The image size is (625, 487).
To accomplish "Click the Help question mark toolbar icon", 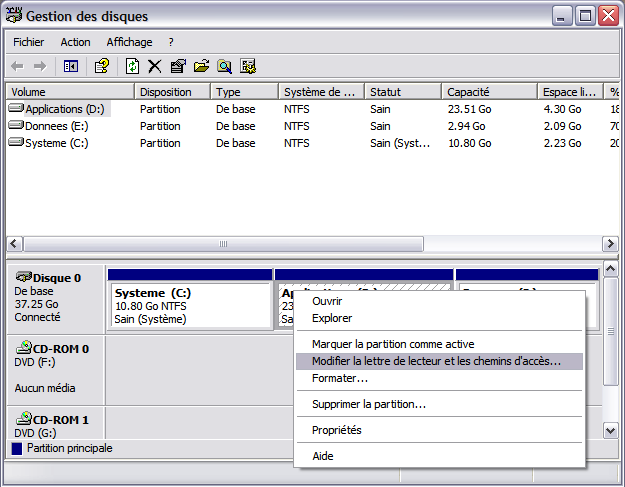I will pyautogui.click(x=102, y=66).
